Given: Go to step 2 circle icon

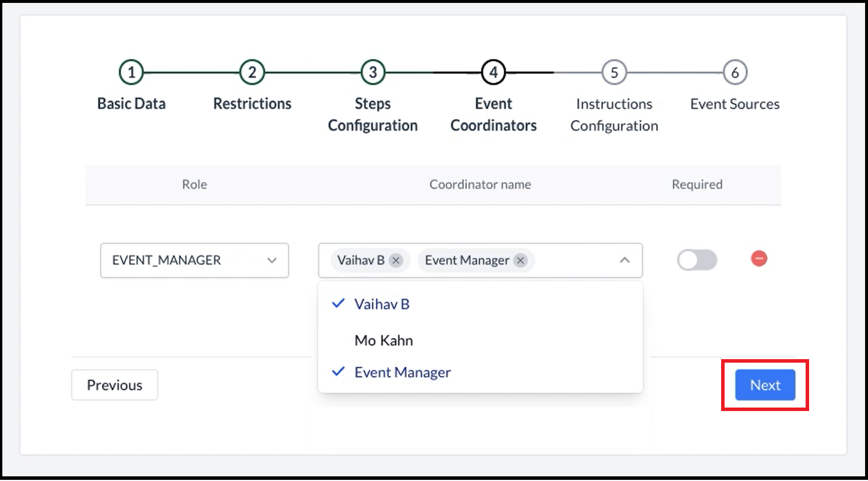Looking at the screenshot, I should pos(252,72).
